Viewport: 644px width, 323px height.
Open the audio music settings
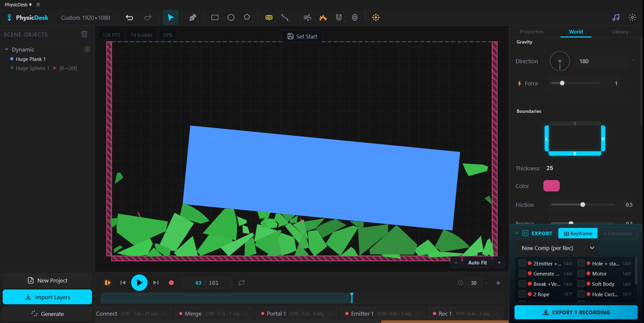click(616, 17)
